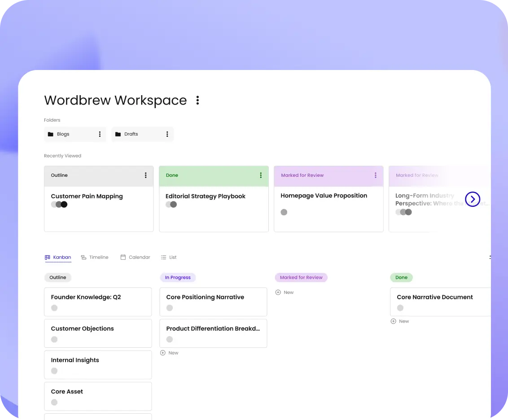
Task: Click the next arrow in Recently Viewed
Action: coord(473,199)
